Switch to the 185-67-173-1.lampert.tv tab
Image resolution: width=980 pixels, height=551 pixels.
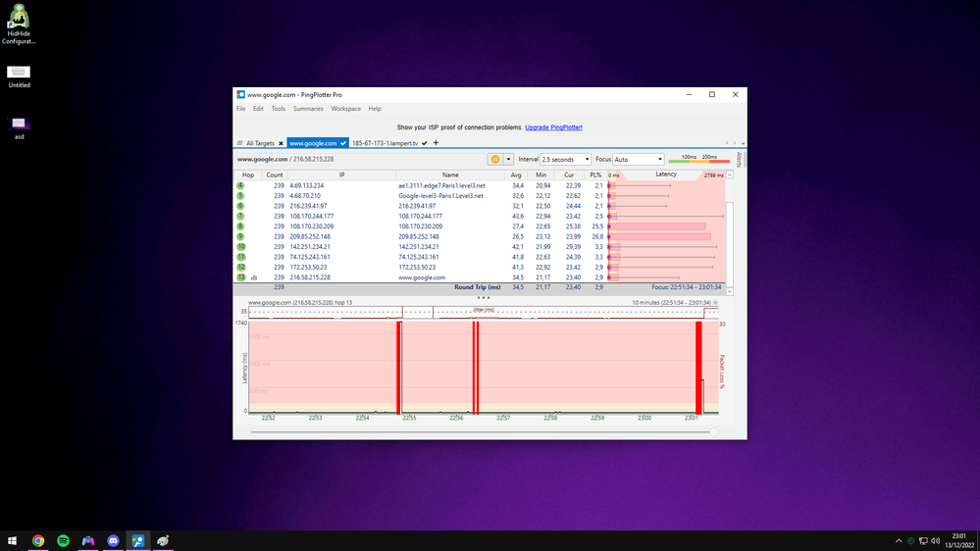(x=385, y=143)
